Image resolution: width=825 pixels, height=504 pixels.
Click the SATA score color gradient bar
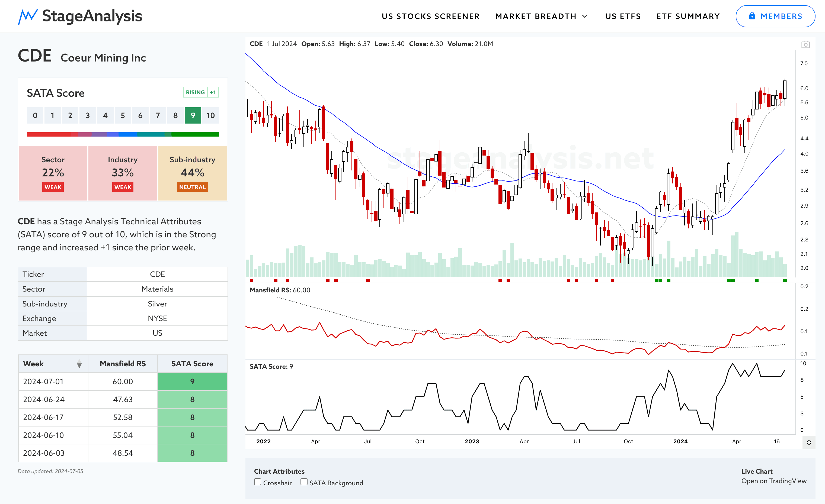click(x=123, y=134)
